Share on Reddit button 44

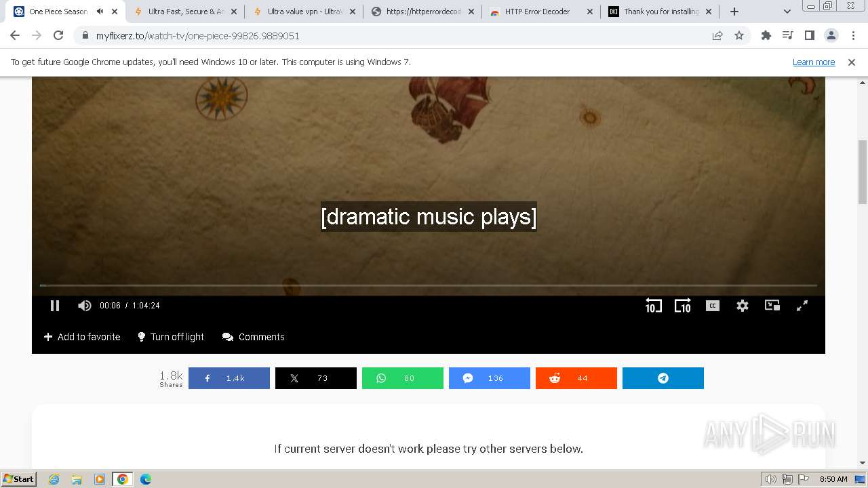point(576,378)
